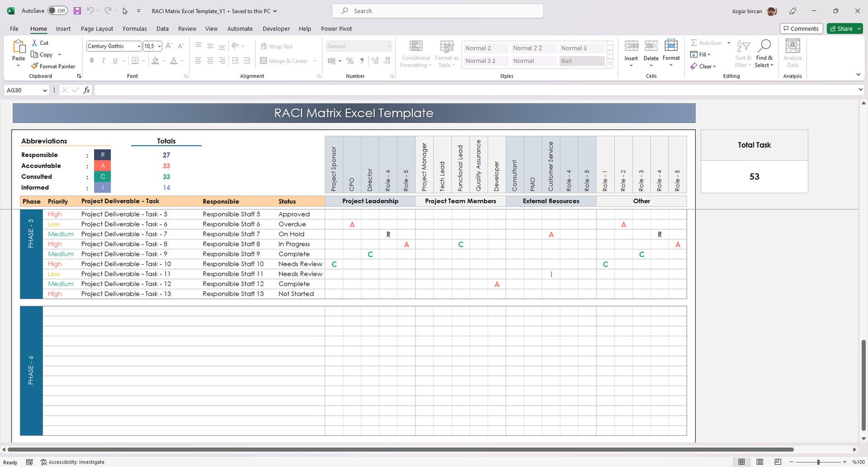Expand the Name Box dropdown

[x=45, y=90]
